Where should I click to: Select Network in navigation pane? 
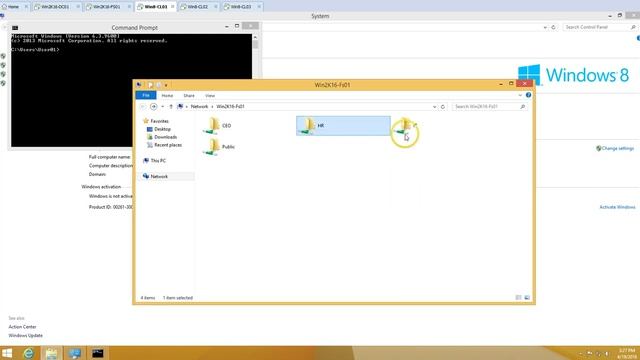click(x=156, y=176)
